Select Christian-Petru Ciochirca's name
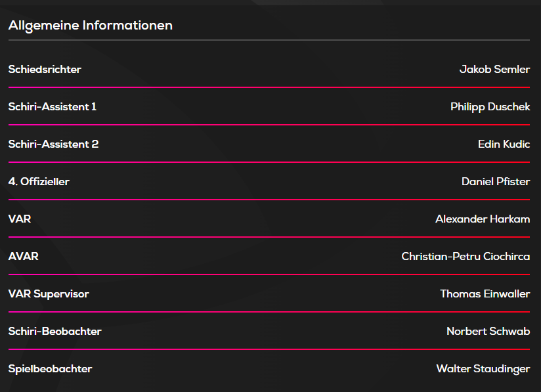 click(x=465, y=256)
